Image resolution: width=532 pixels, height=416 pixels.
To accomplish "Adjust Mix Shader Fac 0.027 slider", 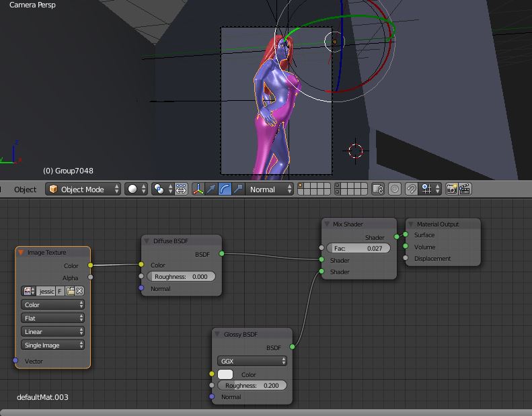I will (358, 248).
